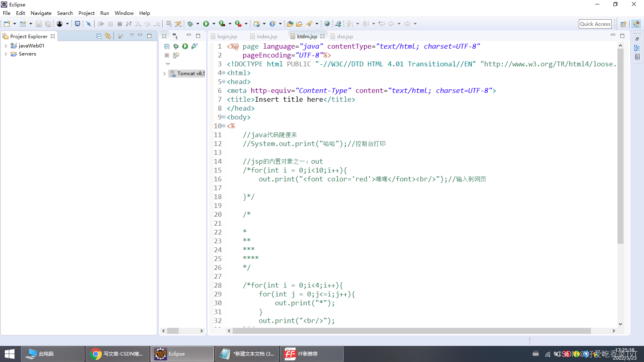Click the Quick Access field
Viewport: 644px width, 362px height.
click(595, 24)
